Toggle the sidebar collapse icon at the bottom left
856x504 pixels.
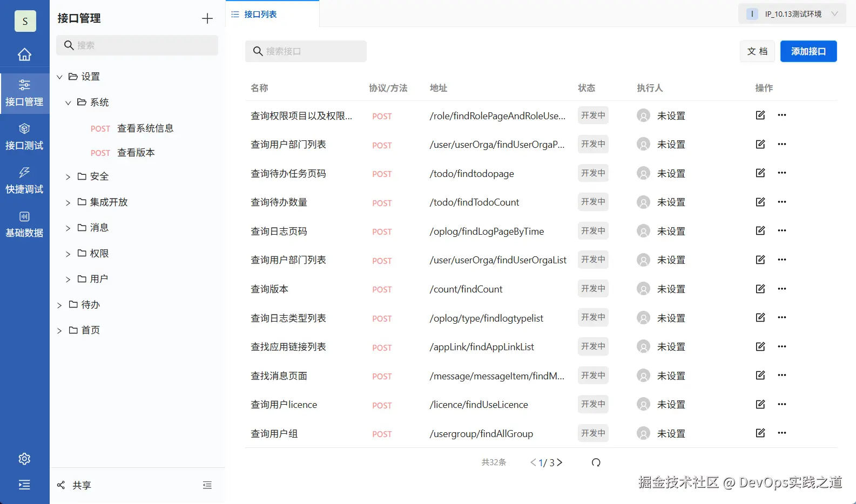point(24,485)
